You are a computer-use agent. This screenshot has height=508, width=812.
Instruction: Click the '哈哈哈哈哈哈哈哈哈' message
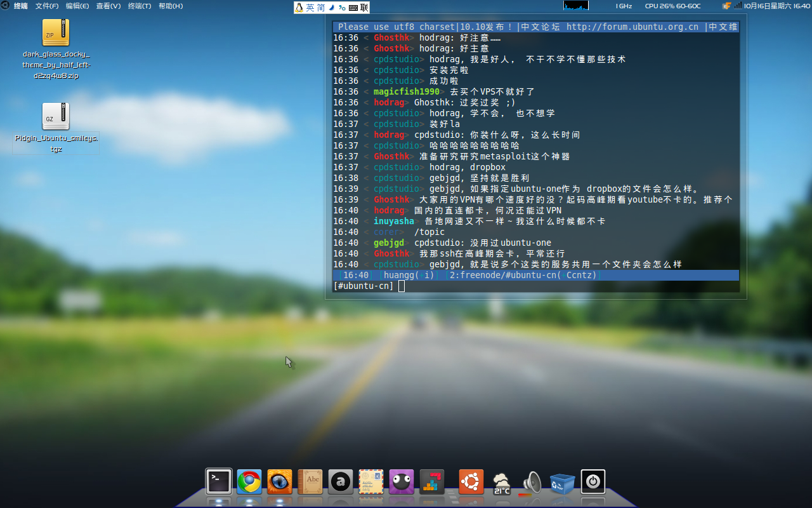click(x=475, y=145)
